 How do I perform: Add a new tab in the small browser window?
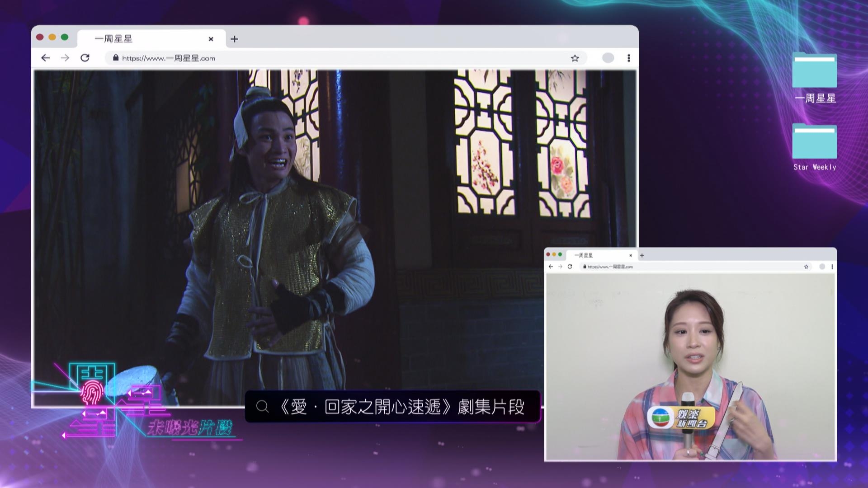(x=642, y=255)
